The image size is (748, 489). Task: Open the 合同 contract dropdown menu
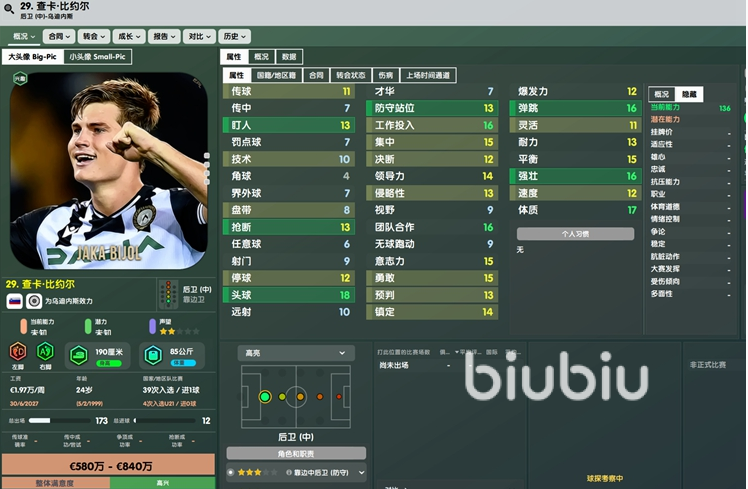60,36
